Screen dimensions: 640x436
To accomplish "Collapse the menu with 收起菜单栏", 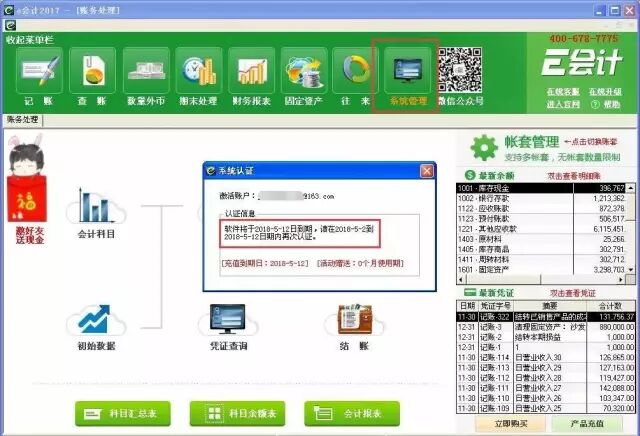I will [x=29, y=40].
